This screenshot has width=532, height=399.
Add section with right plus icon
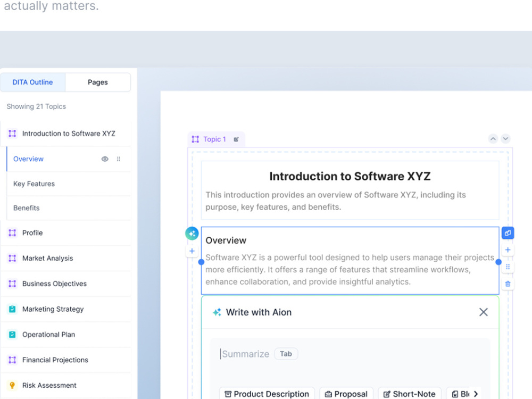(x=508, y=250)
